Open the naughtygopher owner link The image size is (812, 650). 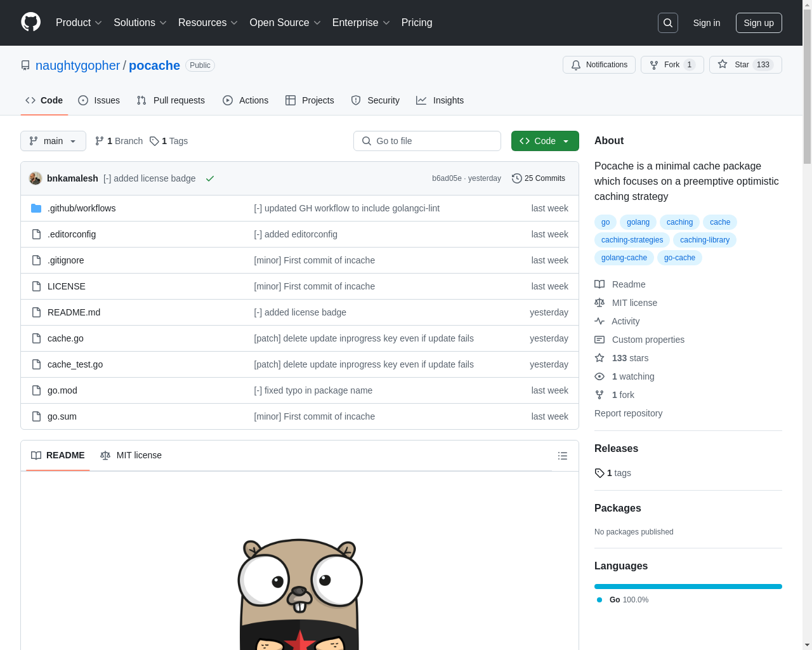(77, 65)
